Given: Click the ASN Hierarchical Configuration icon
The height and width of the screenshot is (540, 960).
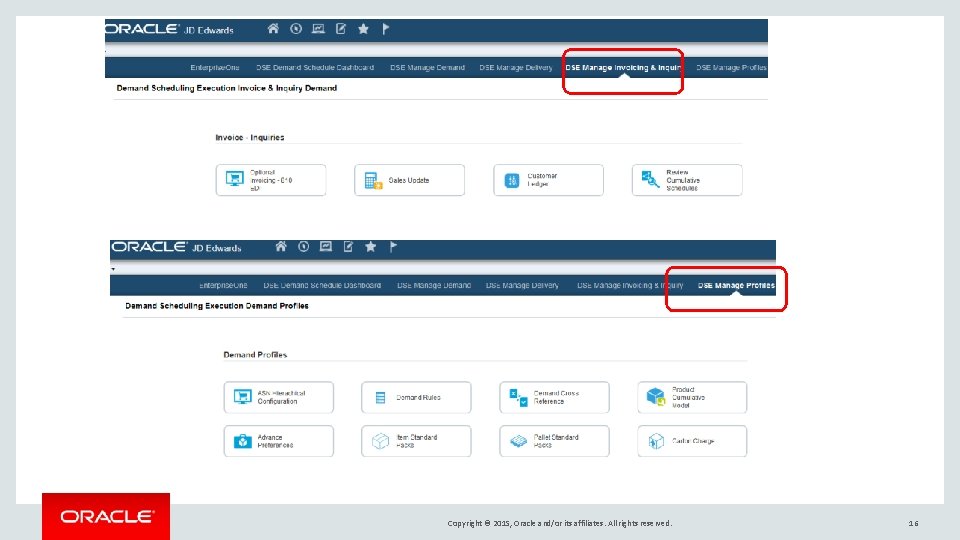Looking at the screenshot, I should tap(242, 397).
